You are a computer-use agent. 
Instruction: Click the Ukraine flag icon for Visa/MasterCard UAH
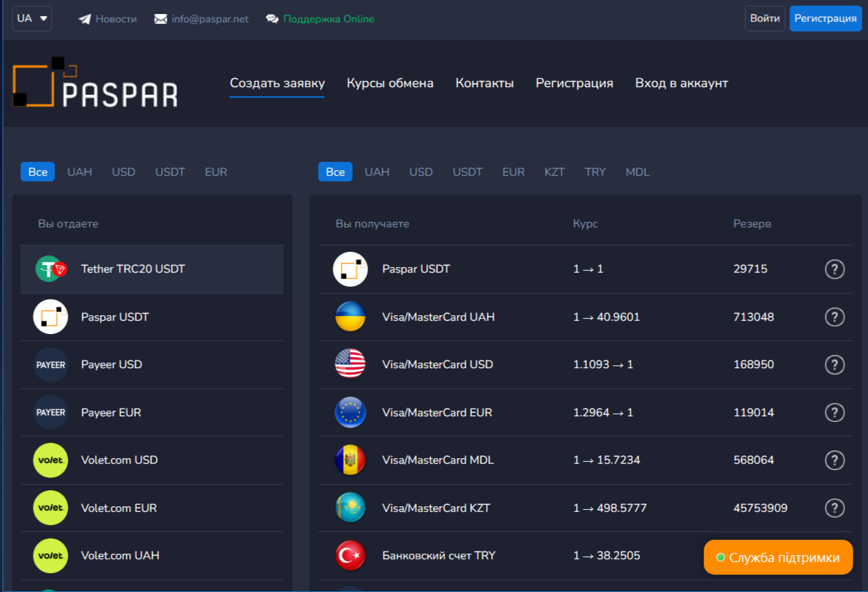[350, 317]
